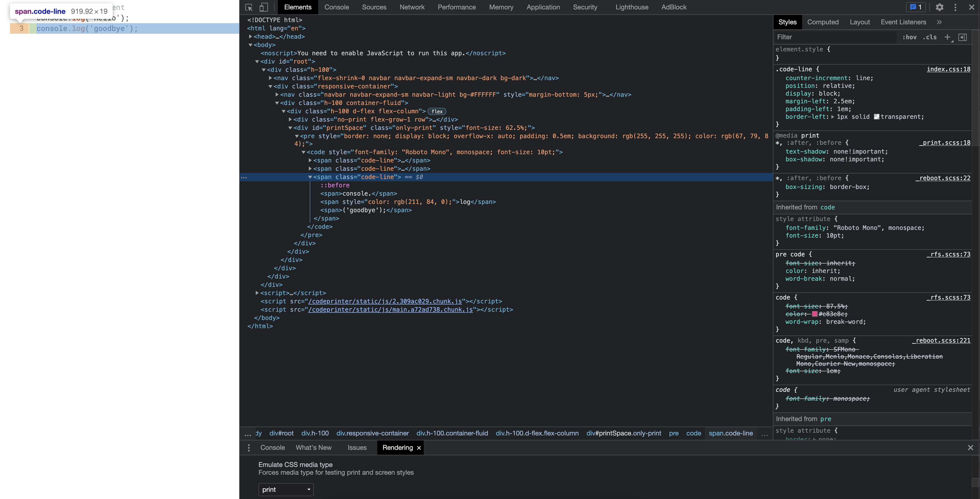Toggle the :hov pseudo-class panel
The height and width of the screenshot is (499, 980).
coord(910,37)
